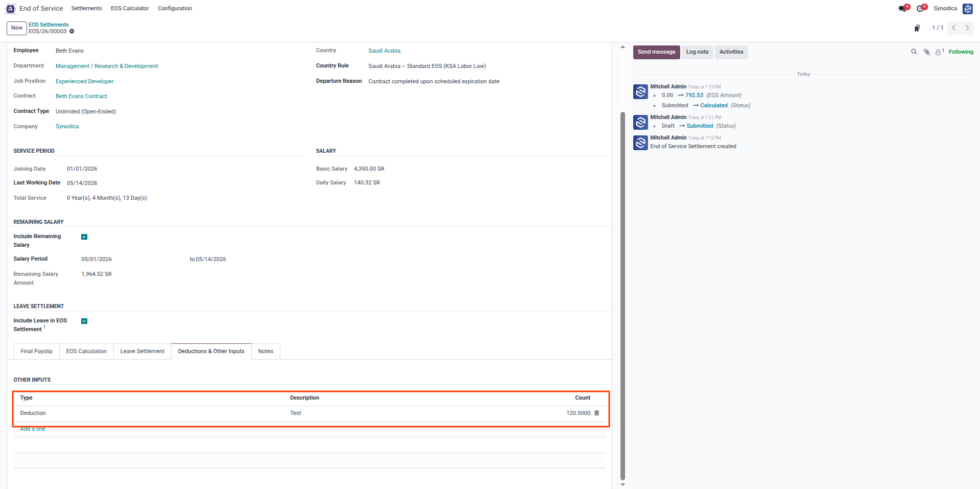Click Mitchell Admin avatar on the 7:25 PM message
This screenshot has width=980, height=489.
click(x=640, y=91)
